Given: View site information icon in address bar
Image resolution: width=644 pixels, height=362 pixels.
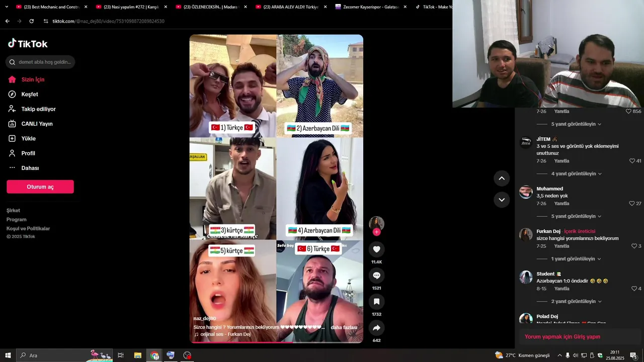Looking at the screenshot, I should pos(46,21).
